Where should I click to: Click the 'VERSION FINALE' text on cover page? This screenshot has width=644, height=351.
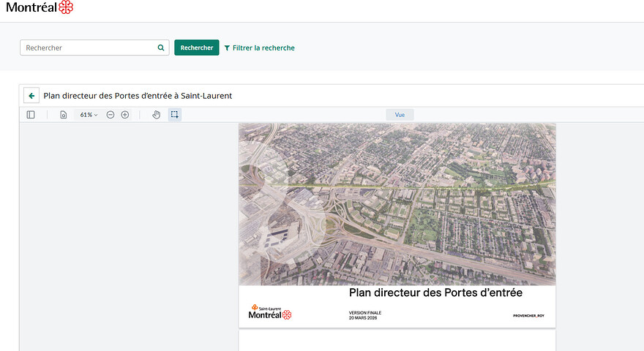(x=365, y=313)
